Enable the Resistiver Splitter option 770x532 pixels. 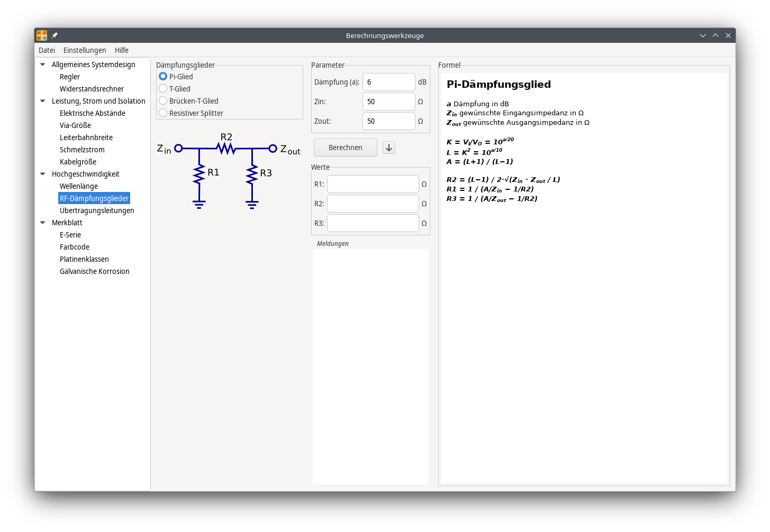click(163, 113)
